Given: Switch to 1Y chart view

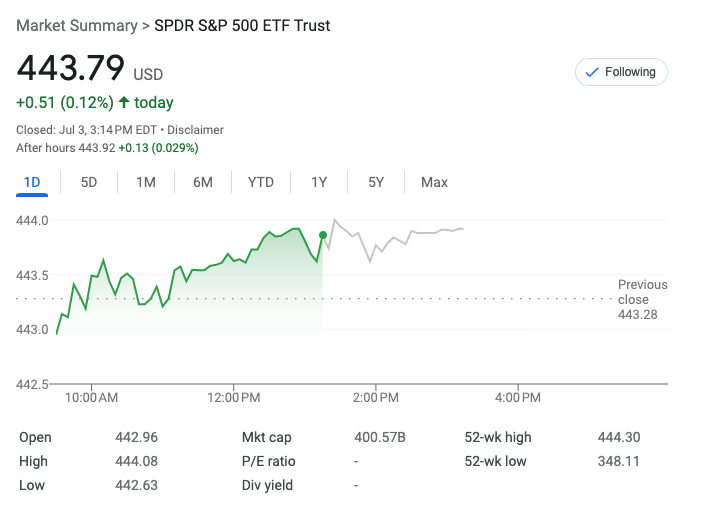Looking at the screenshot, I should tap(319, 182).
